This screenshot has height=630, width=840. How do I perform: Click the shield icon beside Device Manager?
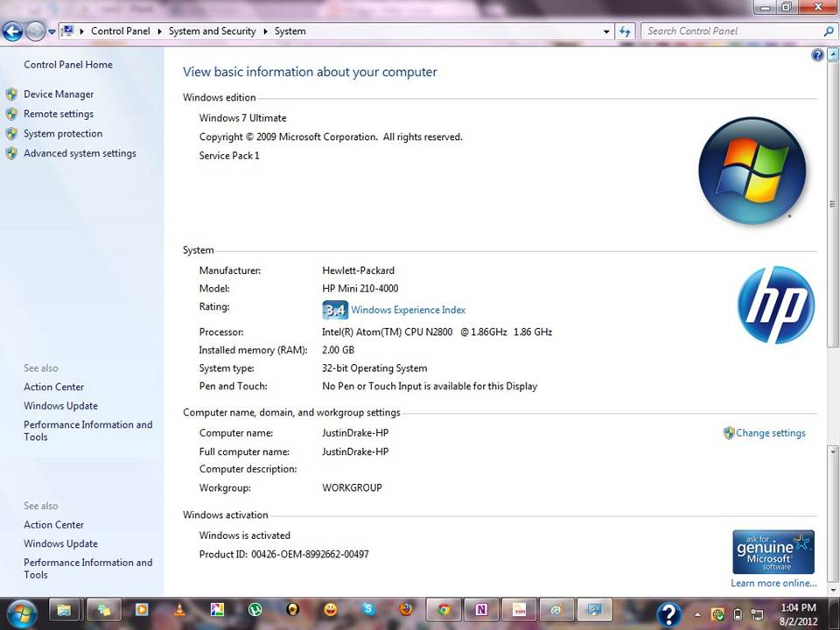(11, 94)
